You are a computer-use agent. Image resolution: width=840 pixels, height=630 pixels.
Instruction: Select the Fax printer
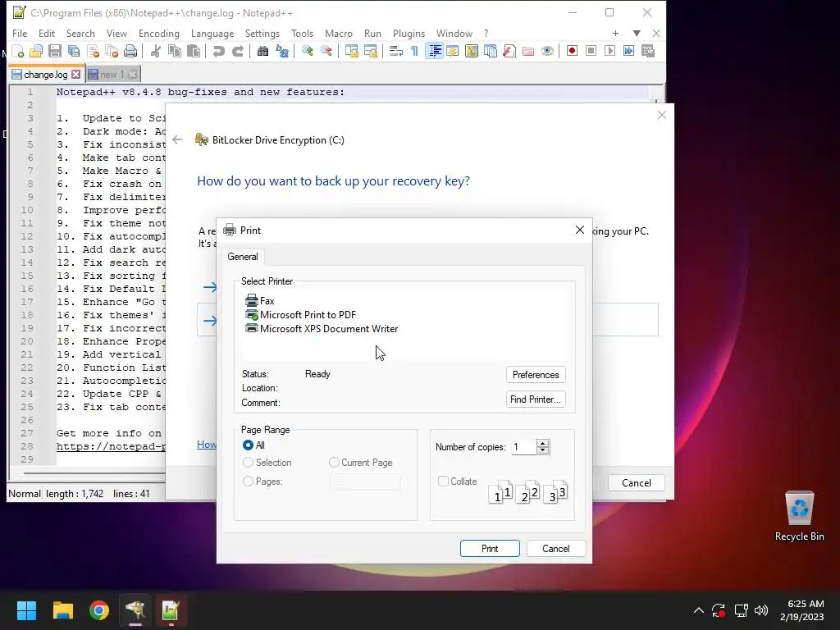(260, 300)
